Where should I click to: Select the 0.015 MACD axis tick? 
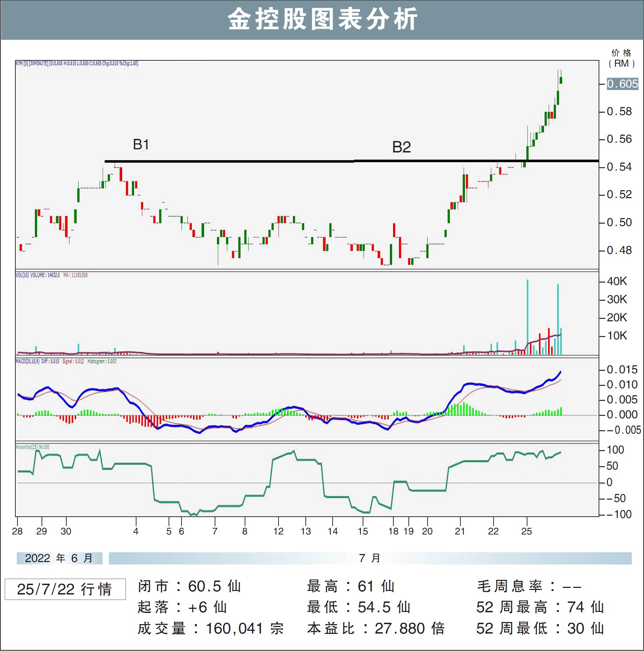622,369
